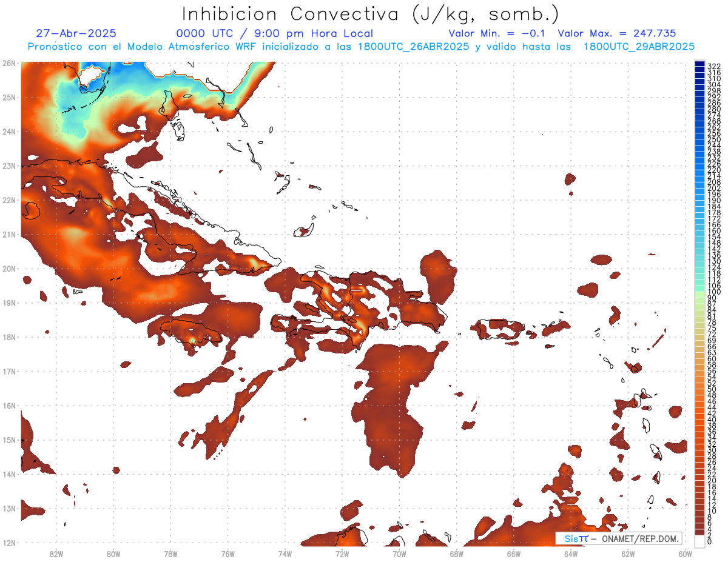Click the 74W longitude axis label
The image size is (728, 562).
pyautogui.click(x=285, y=554)
